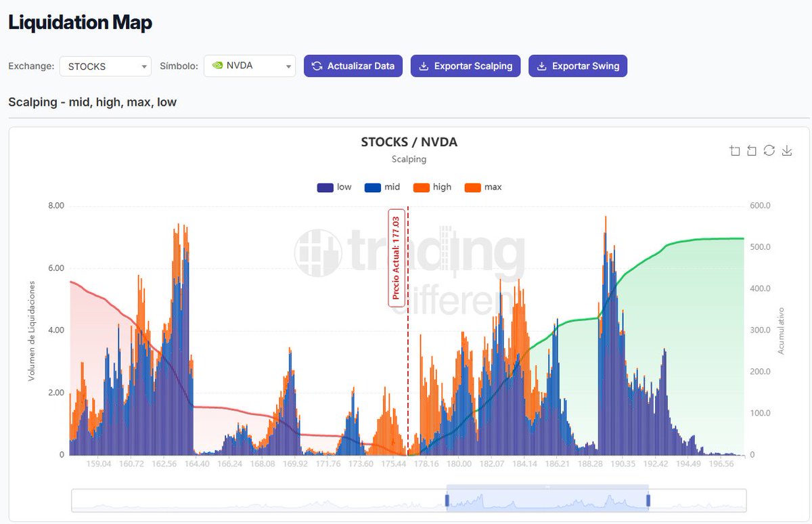This screenshot has width=812, height=524.
Task: Click the 'Exchange:' field label
Action: click(x=30, y=66)
